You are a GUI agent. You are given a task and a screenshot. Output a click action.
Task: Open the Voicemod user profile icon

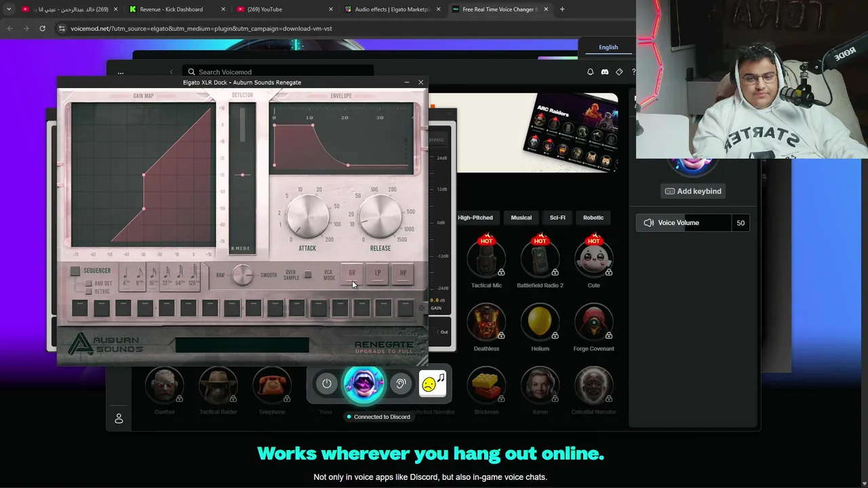(119, 419)
